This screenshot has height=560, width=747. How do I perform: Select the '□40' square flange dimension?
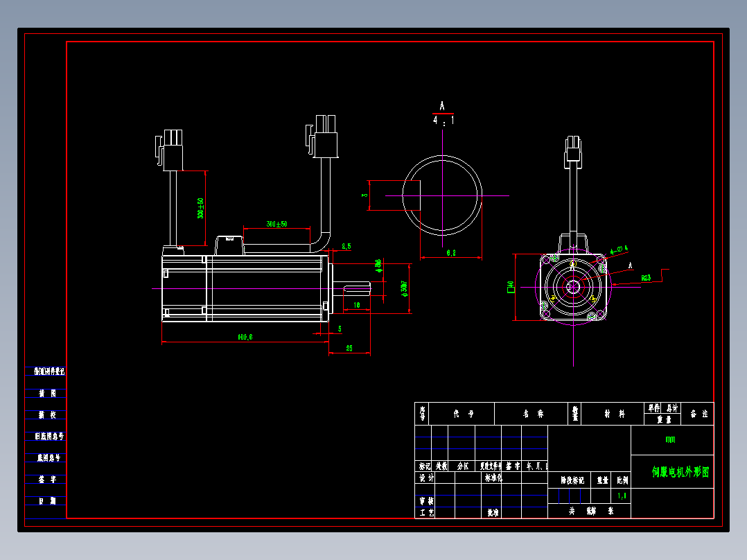tap(511, 287)
